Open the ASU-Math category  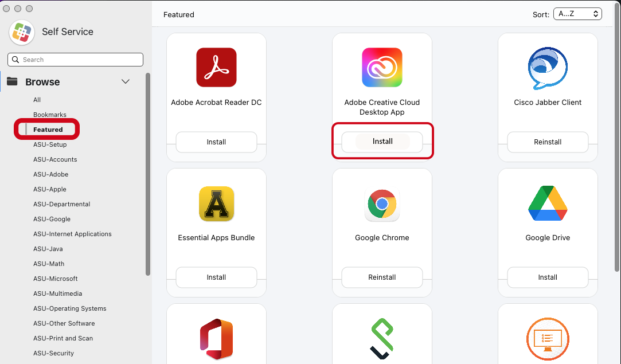coord(49,264)
